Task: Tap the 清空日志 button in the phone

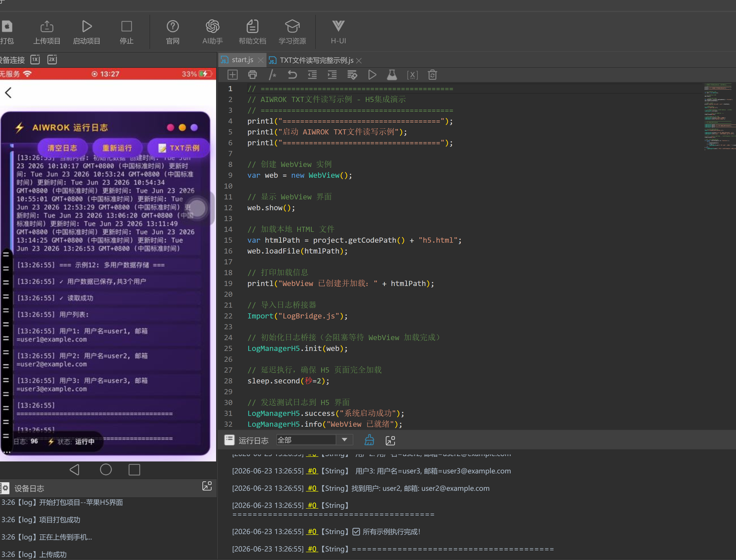Action: coord(62,148)
